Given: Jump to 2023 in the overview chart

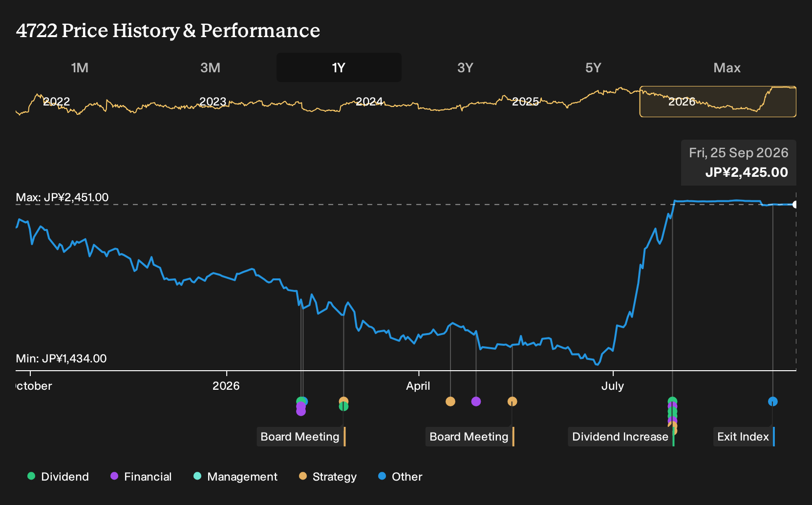Looking at the screenshot, I should coord(213,102).
